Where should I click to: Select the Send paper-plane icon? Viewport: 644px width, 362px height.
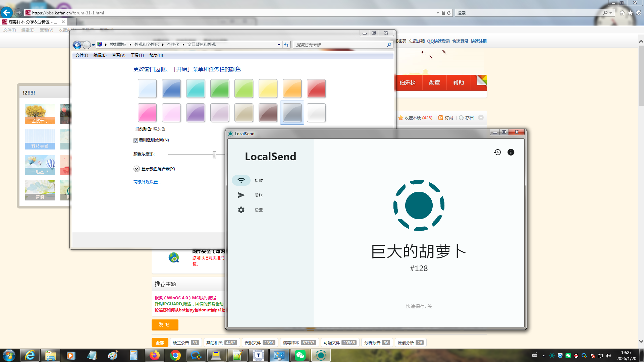coord(241,195)
